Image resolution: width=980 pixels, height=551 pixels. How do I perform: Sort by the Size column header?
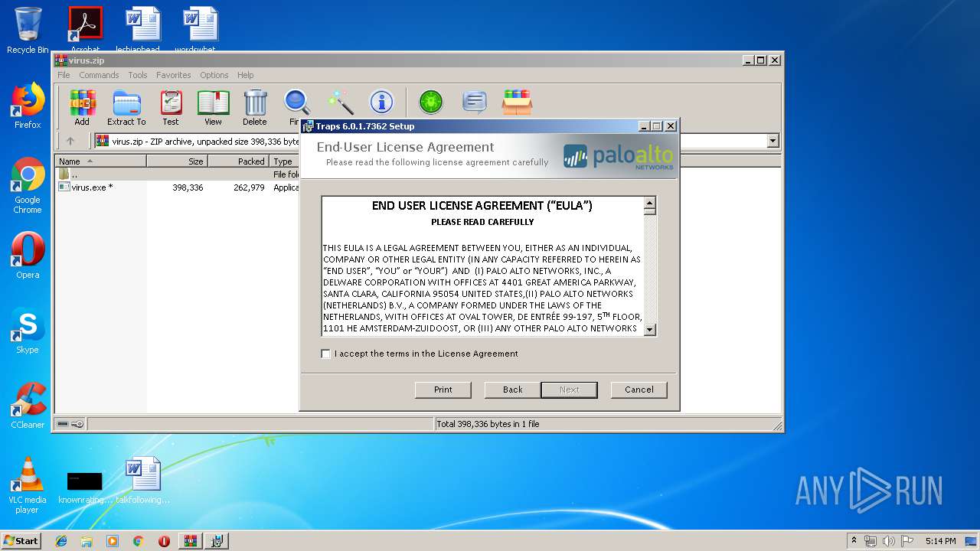(x=177, y=161)
